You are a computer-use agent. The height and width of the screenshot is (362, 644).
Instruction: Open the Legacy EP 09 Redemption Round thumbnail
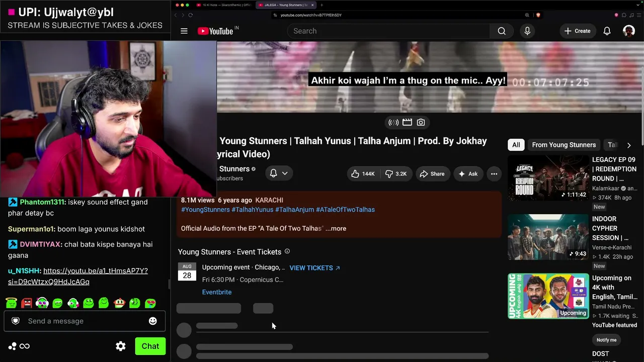548,178
